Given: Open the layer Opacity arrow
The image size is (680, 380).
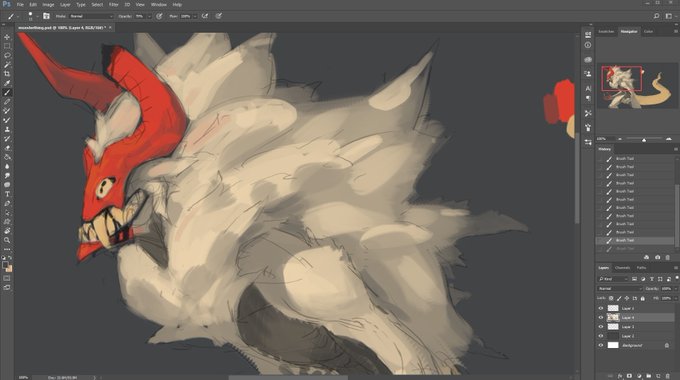Looking at the screenshot, I should click(676, 288).
